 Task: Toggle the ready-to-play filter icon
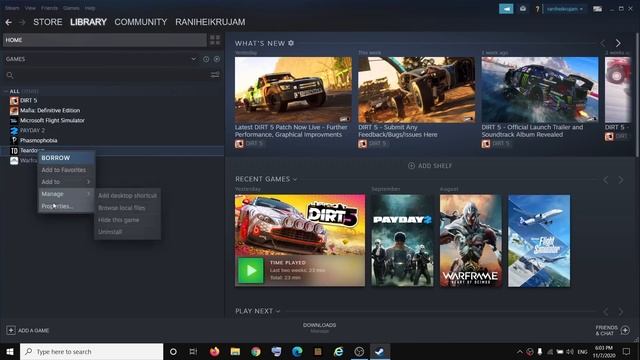tap(217, 59)
